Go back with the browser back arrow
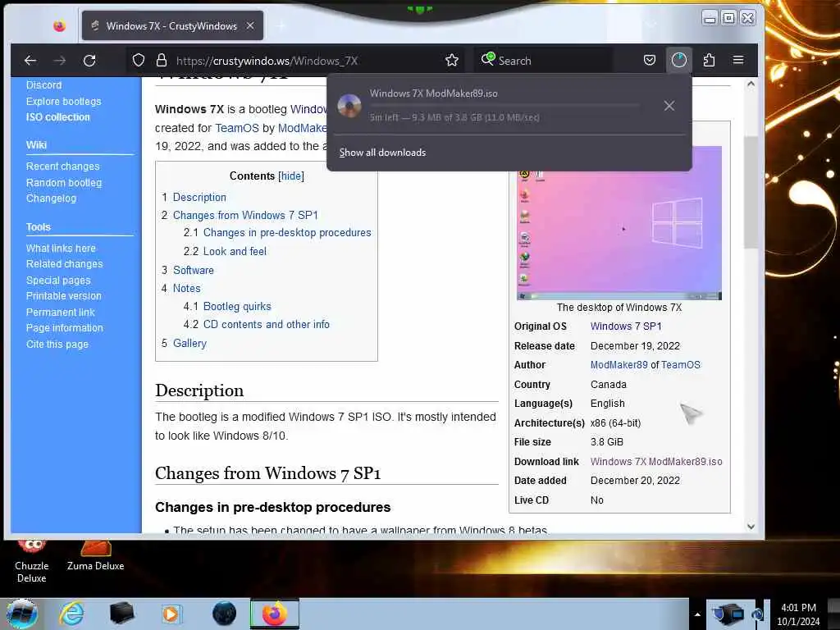Screen dimensions: 840x630 [30, 61]
